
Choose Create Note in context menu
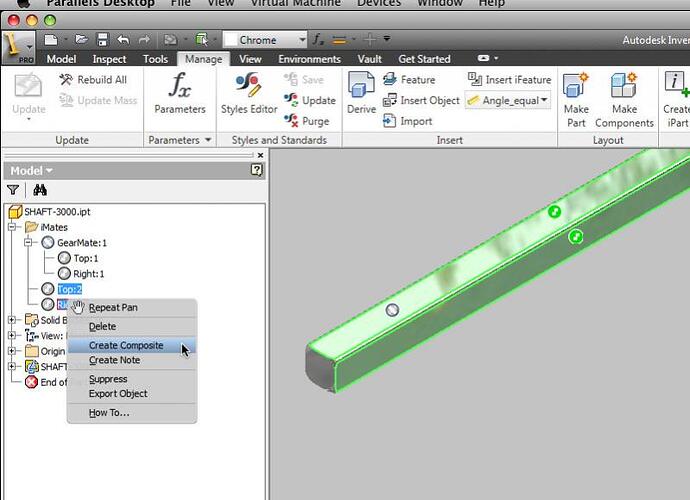click(x=132, y=360)
